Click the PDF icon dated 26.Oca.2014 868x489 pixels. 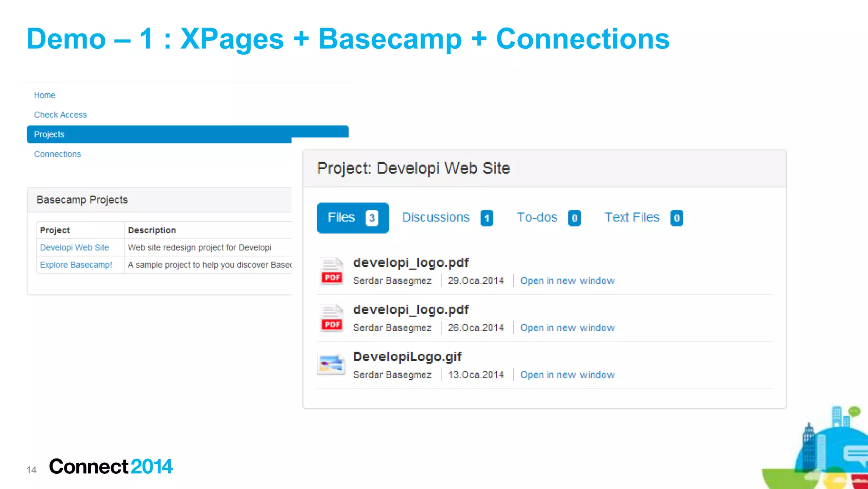(x=331, y=318)
